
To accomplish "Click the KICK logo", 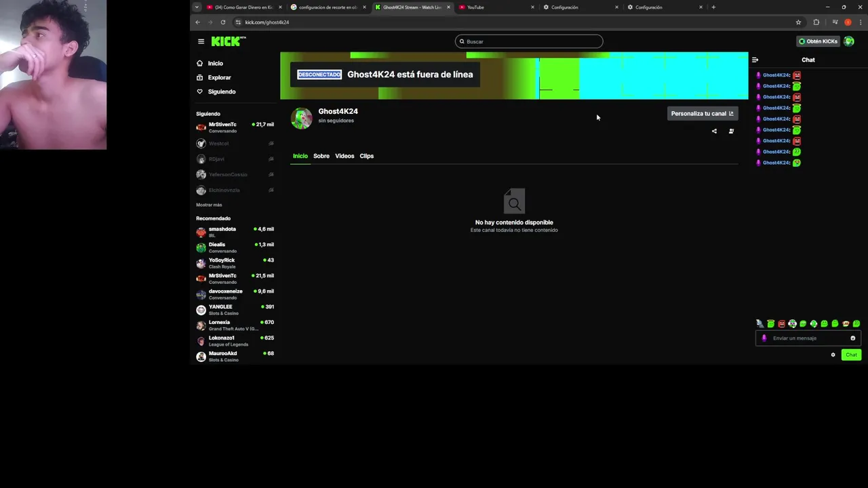I will 228,41.
